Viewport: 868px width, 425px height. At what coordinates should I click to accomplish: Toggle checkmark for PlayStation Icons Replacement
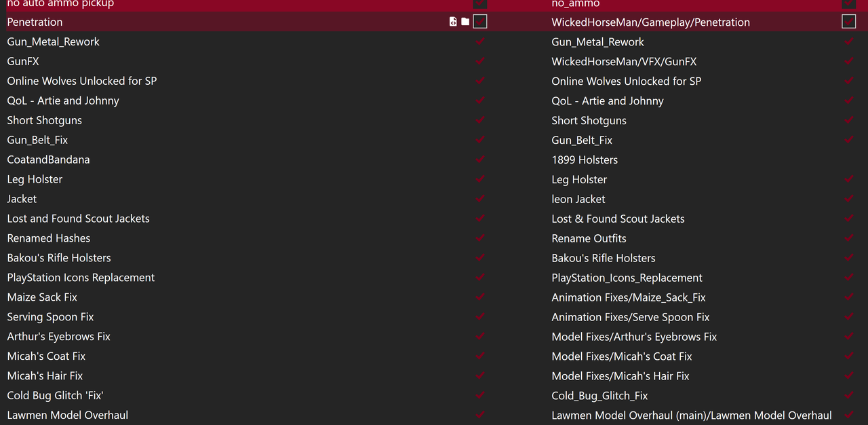click(480, 278)
